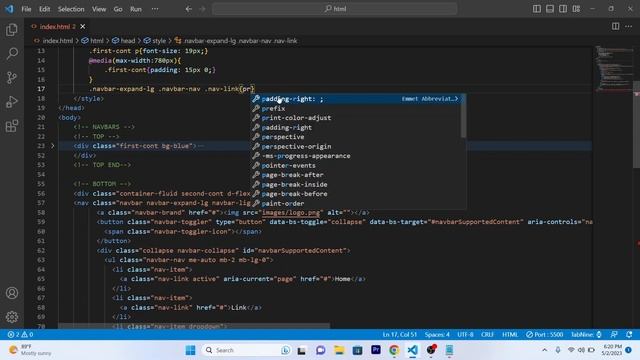The height and width of the screenshot is (360, 640).
Task: Open the Edit menu
Action: click(44, 9)
